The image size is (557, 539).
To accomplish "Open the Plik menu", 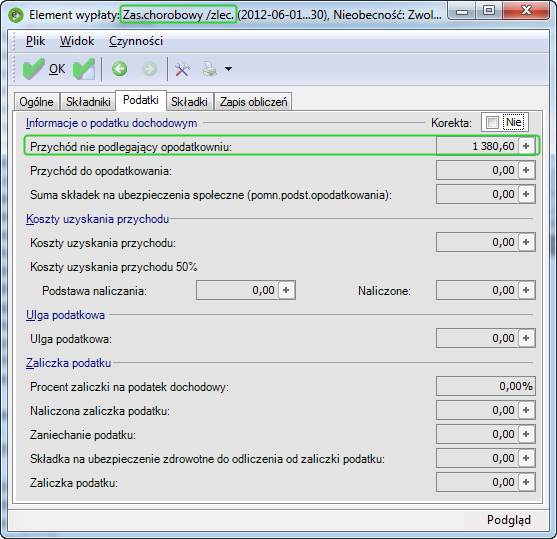I will tap(35, 41).
